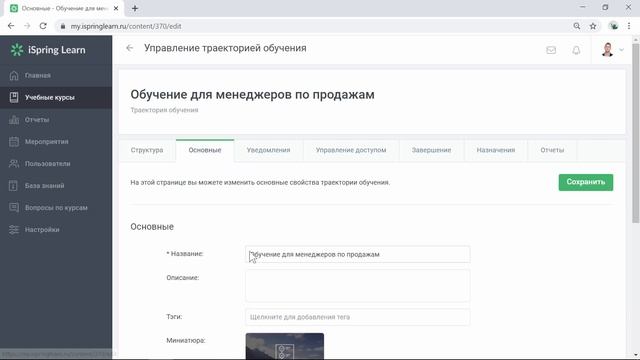Click the Управление траекторией обучения title
This screenshot has height=360, width=640.
[225, 48]
